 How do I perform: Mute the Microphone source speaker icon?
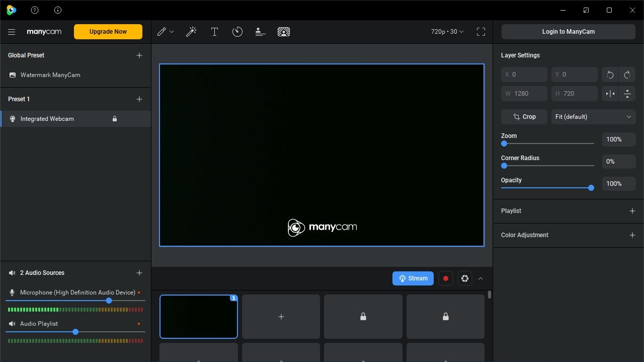[12, 293]
